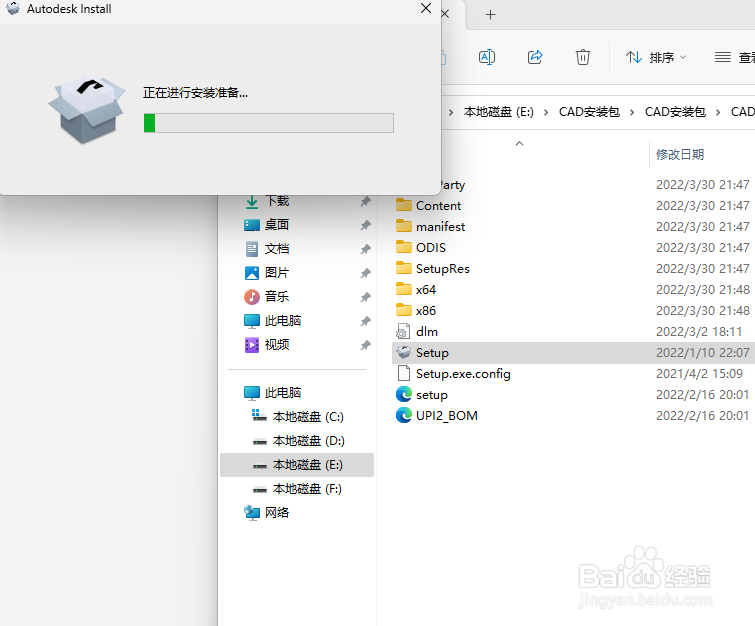Screen dimensions: 755x626
Task: Open a new Explorer tab with plus button
Action: click(x=490, y=14)
